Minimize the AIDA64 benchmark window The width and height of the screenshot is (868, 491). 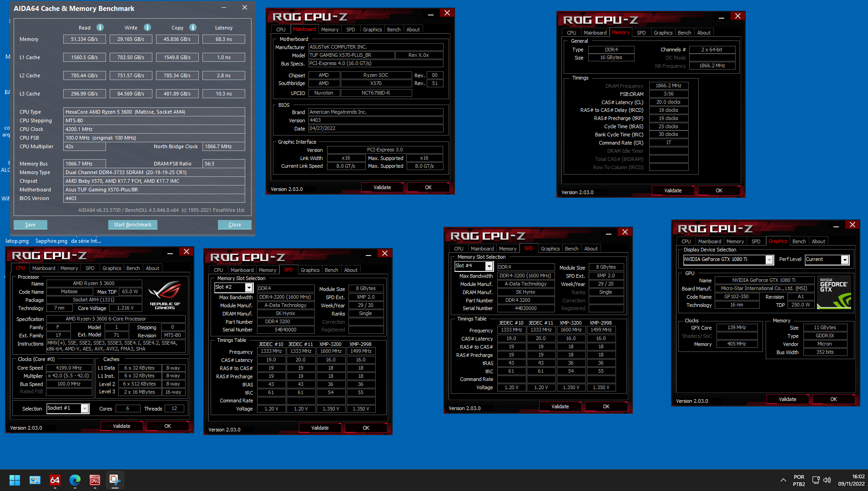pos(224,8)
